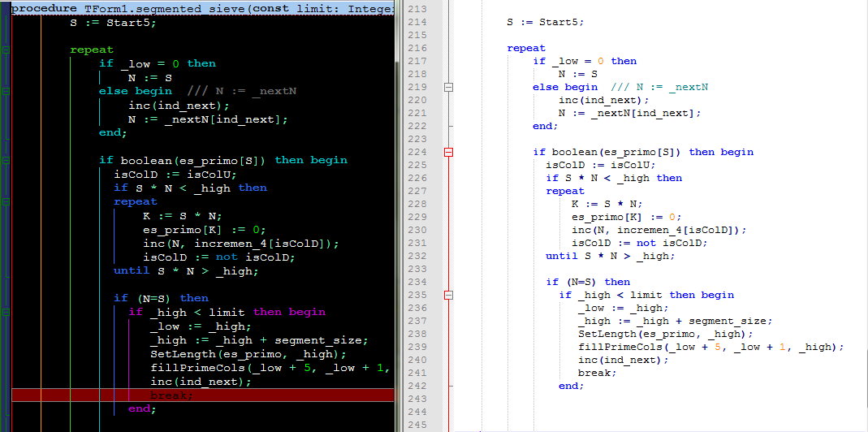This screenshot has height=432, width=868.
Task: Collapse the red fold marker at line 224
Action: (449, 152)
